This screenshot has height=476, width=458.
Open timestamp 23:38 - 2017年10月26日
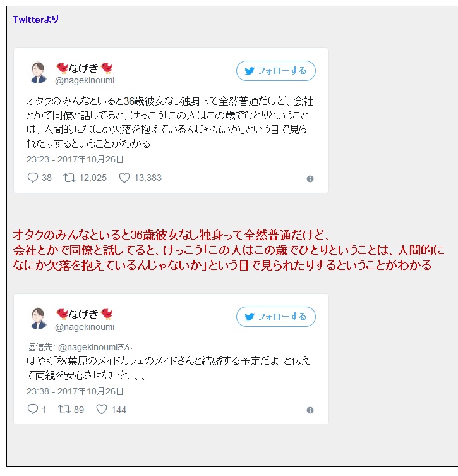[75, 391]
